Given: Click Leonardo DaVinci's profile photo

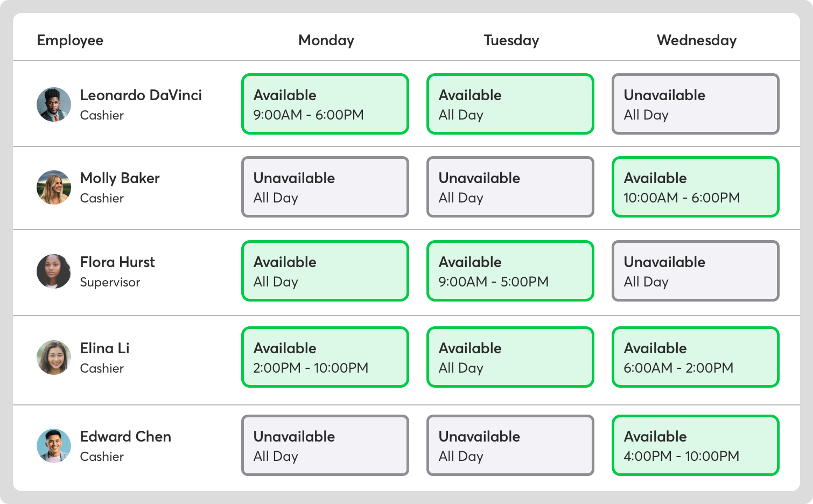Looking at the screenshot, I should point(54,104).
